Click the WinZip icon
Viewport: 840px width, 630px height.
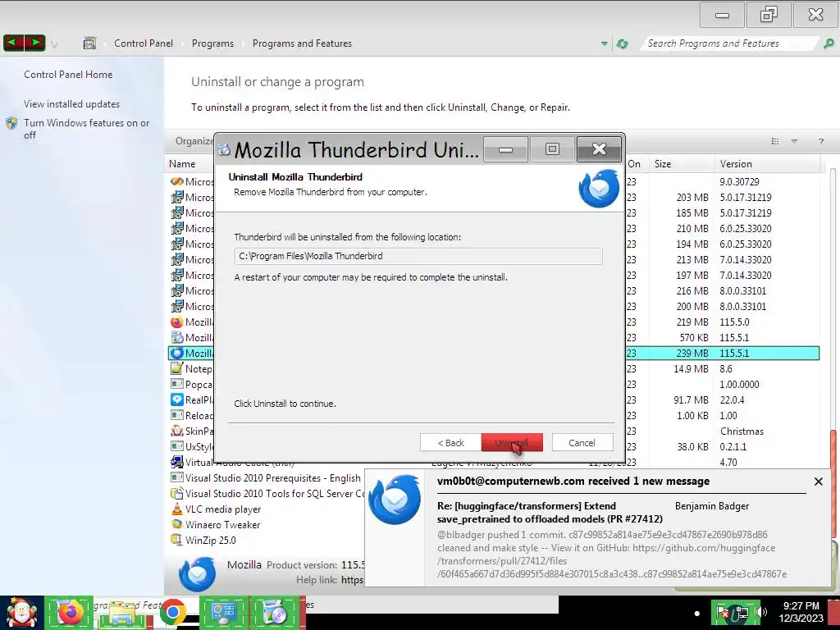point(177,540)
